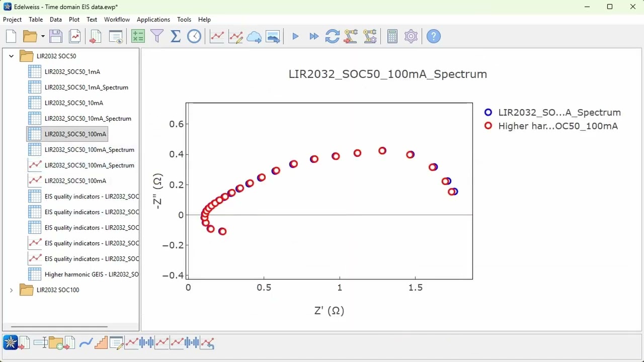Screen dimensions: 644x362
Task: Click blue legend marker for LIR2032_SO...A_Spectrum
Action: click(488, 112)
